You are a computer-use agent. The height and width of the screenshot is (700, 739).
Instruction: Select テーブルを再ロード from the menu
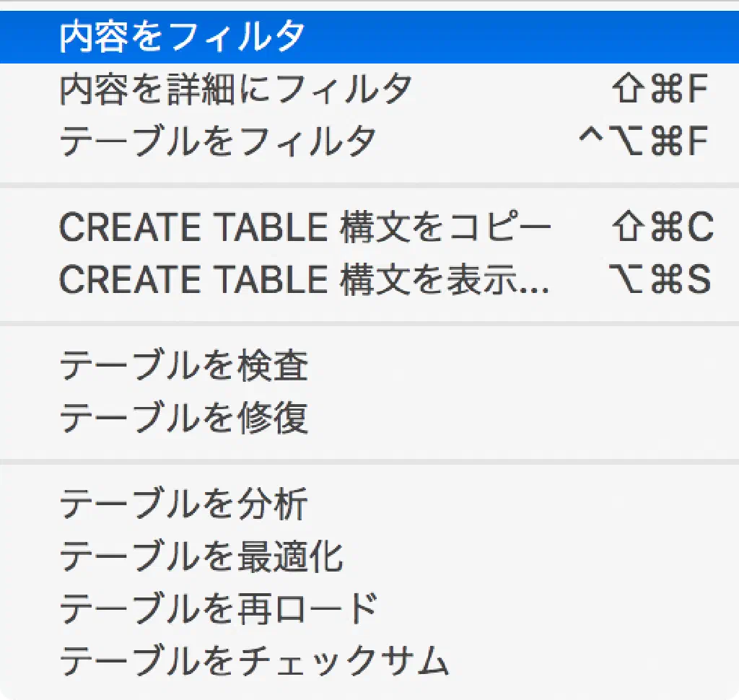coord(218,608)
